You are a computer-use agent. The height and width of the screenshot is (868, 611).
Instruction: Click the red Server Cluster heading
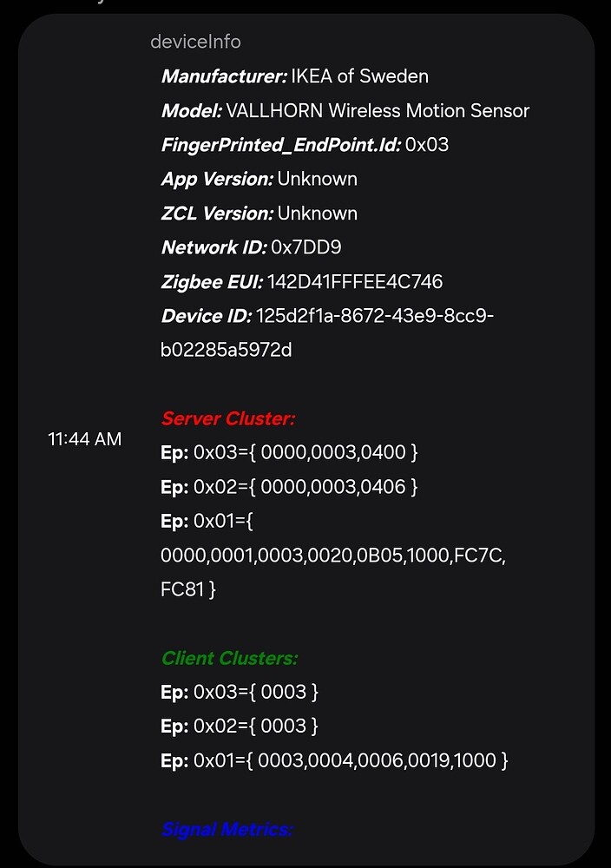coord(228,419)
